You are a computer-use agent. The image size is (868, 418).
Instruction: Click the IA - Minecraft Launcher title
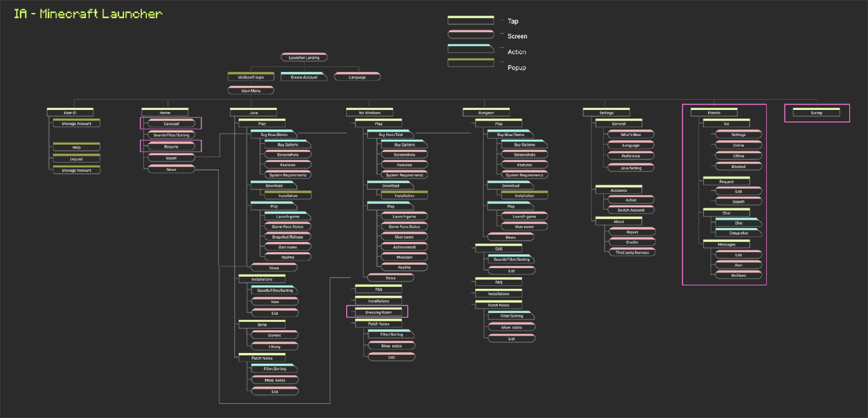click(88, 14)
